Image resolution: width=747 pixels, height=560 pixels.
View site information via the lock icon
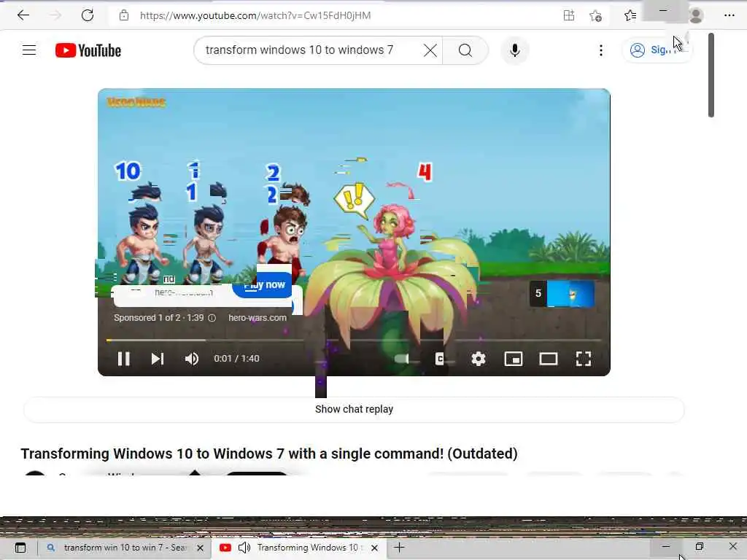(x=124, y=15)
